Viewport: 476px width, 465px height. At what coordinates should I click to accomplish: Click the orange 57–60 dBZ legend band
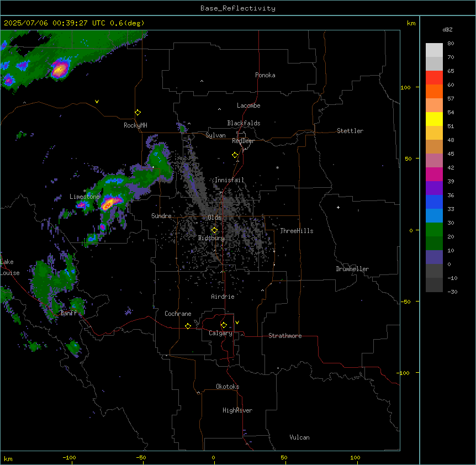(434, 92)
